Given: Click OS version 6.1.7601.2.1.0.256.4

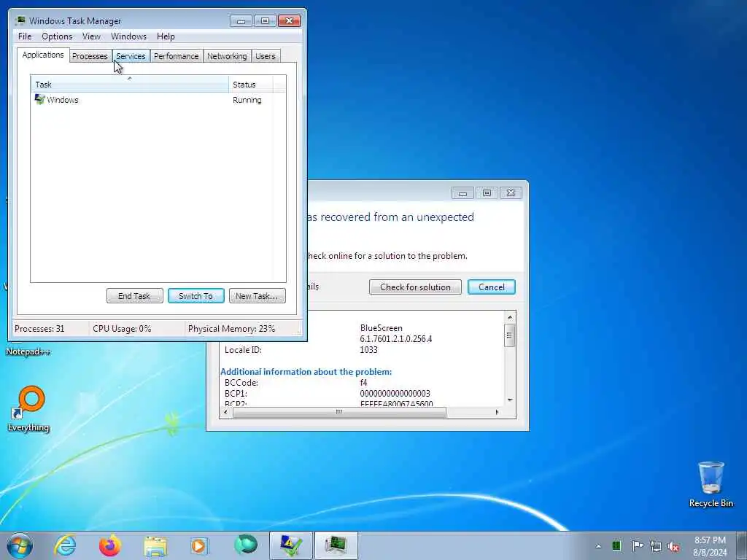Looking at the screenshot, I should (x=396, y=339).
